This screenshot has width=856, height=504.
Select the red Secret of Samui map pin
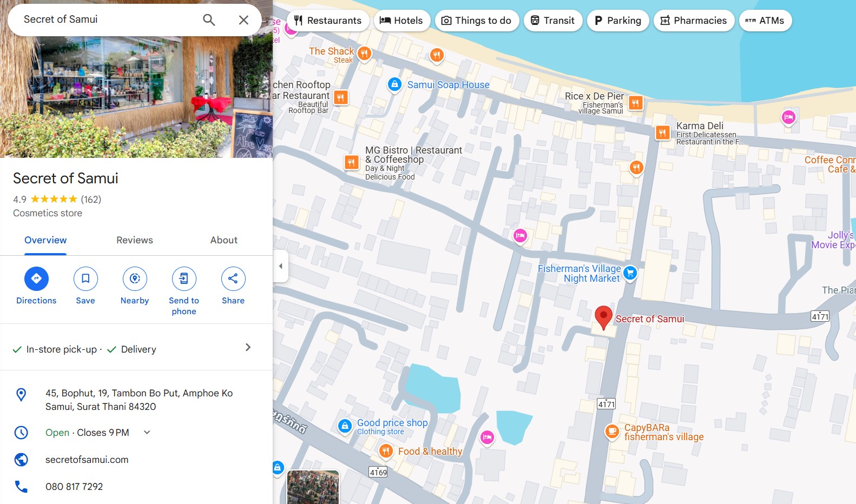[x=603, y=317]
